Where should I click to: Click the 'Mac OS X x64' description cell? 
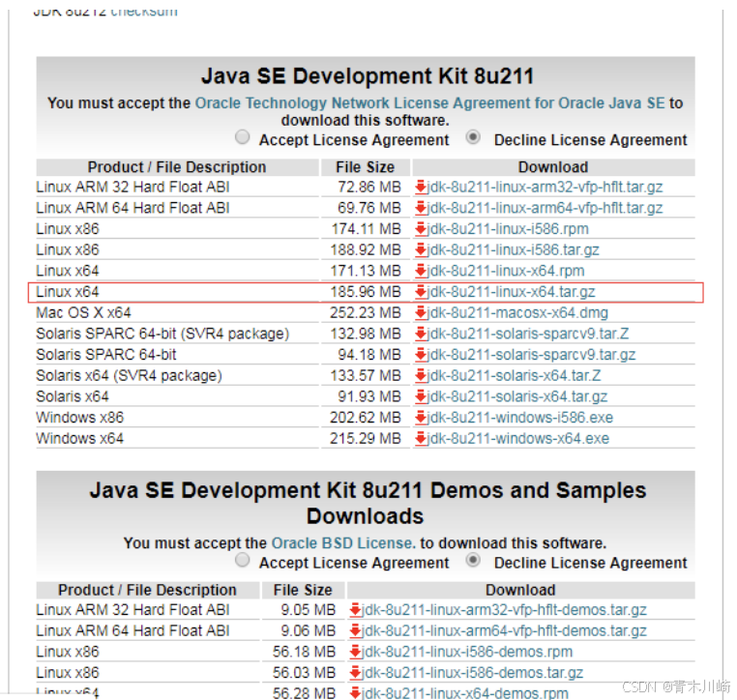pos(84,312)
